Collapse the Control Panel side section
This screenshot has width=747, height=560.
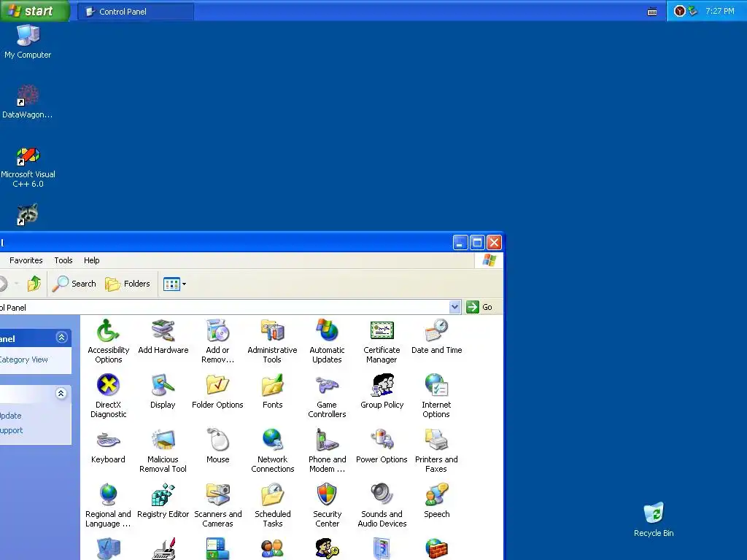coord(61,338)
